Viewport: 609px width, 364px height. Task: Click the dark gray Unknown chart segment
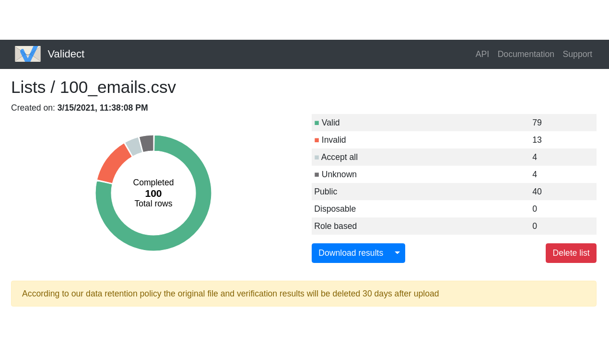pyautogui.click(x=147, y=143)
